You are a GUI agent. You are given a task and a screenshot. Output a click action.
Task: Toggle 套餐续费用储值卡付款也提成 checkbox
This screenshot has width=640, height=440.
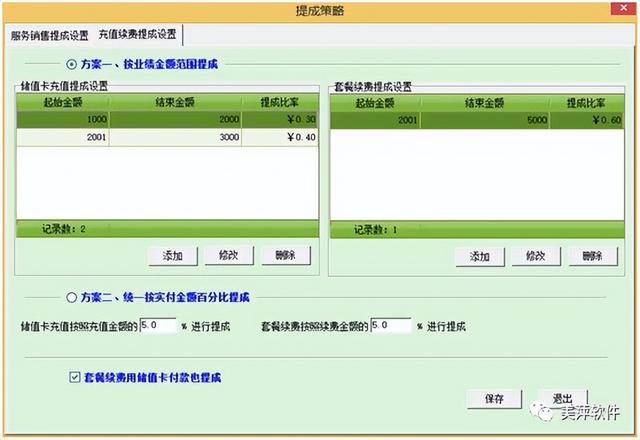(74, 378)
